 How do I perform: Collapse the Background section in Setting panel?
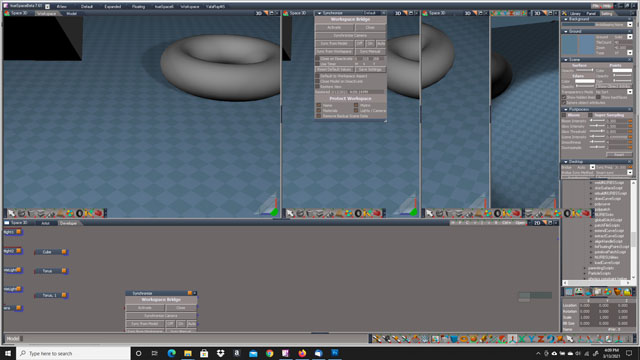coord(566,19)
